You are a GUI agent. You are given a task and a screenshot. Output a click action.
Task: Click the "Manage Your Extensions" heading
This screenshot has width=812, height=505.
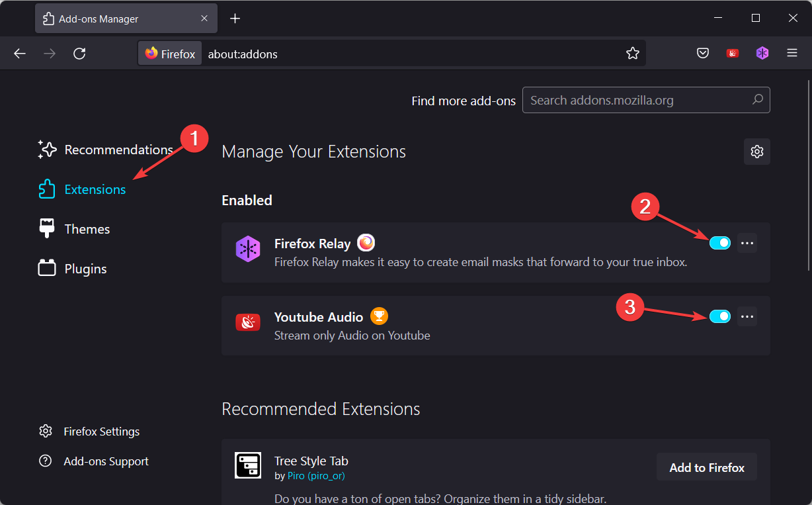314,152
